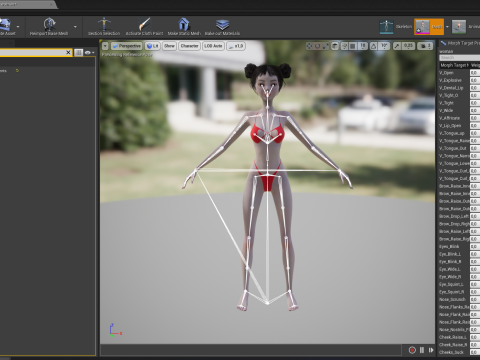Screen dimensions: 480x360
Task: Select the V_Tight_O morph target row
Action: point(459,95)
